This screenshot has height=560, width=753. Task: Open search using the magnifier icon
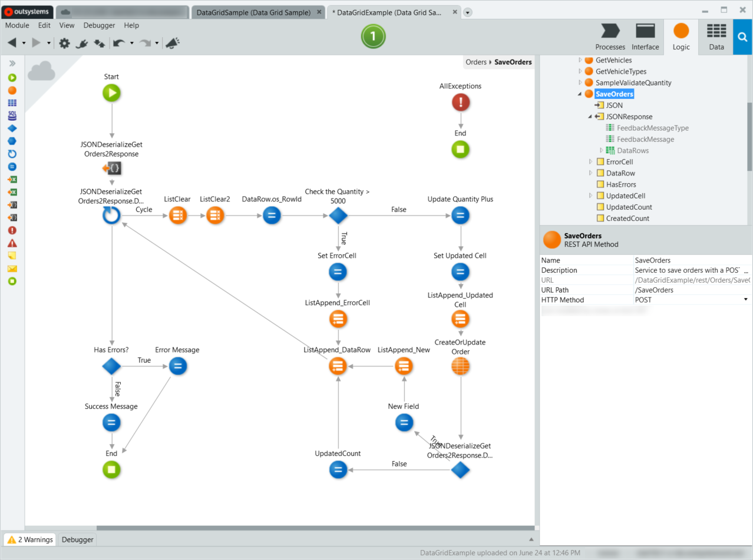[x=742, y=37]
